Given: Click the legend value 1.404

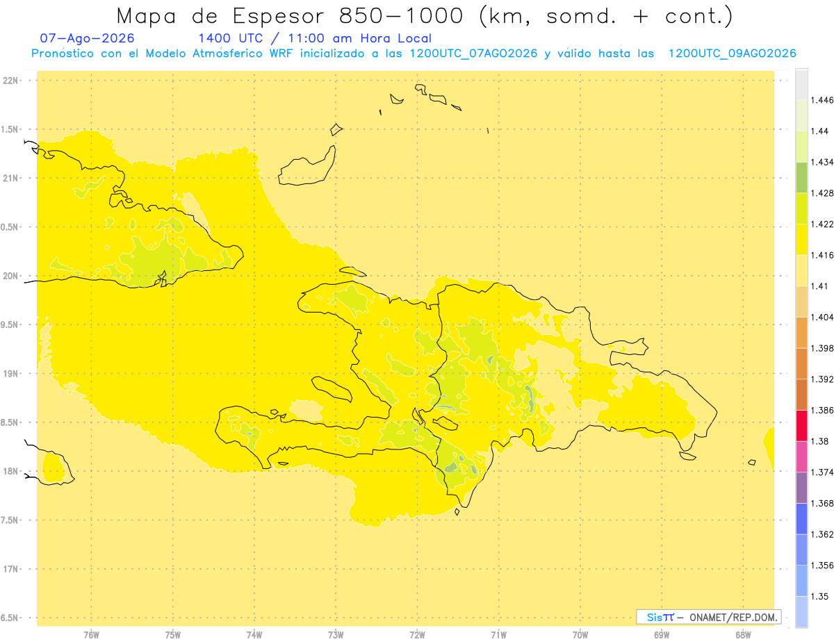Looking at the screenshot, I should tap(823, 317).
